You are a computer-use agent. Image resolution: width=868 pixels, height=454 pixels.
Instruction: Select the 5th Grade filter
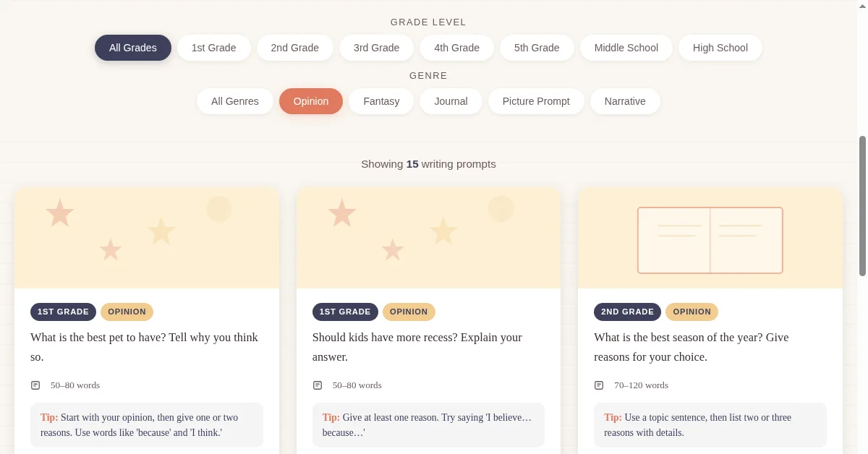click(x=537, y=48)
